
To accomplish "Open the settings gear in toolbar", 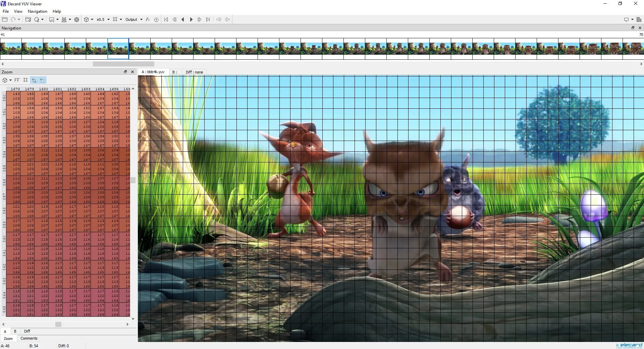I will [76, 19].
